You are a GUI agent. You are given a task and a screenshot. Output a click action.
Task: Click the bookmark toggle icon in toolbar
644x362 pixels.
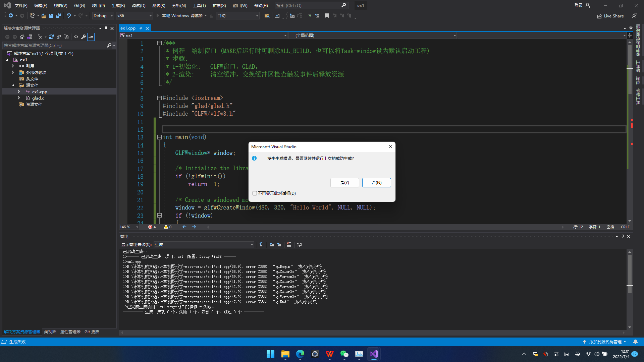pos(327,16)
